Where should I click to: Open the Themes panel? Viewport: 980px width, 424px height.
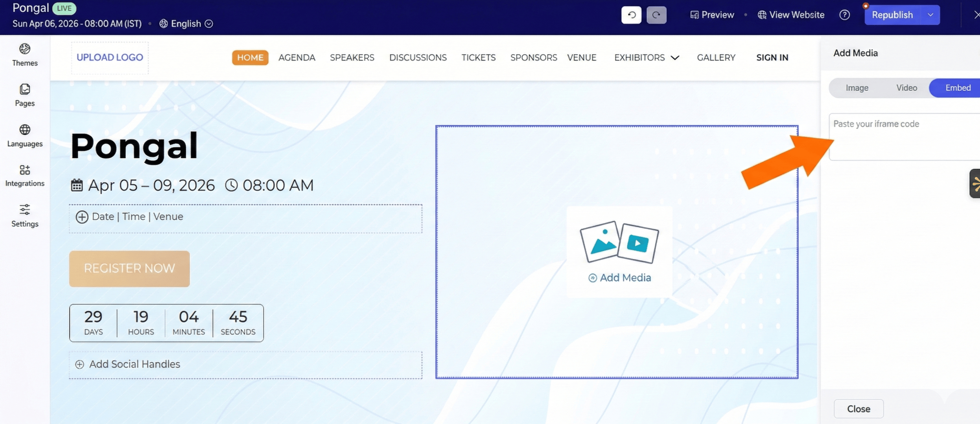24,55
